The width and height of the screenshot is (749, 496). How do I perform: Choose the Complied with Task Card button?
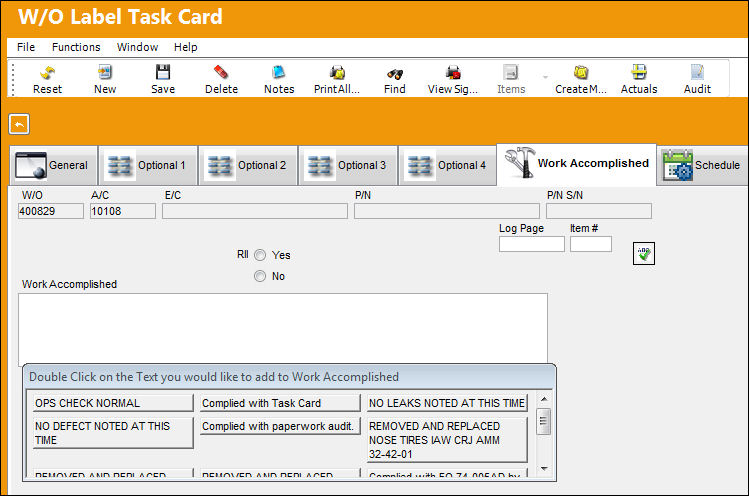[280, 403]
